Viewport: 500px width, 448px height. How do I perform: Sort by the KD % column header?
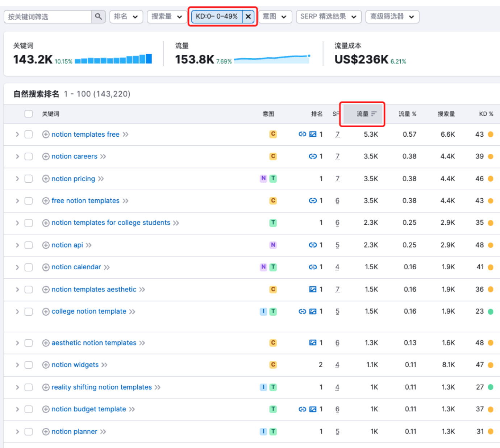[486, 114]
